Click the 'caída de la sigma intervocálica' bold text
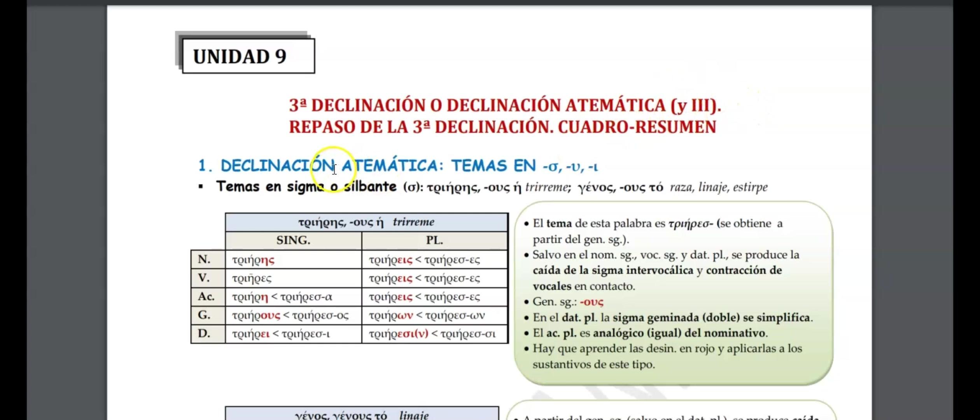Image resolution: width=980 pixels, height=420 pixels. [613, 270]
